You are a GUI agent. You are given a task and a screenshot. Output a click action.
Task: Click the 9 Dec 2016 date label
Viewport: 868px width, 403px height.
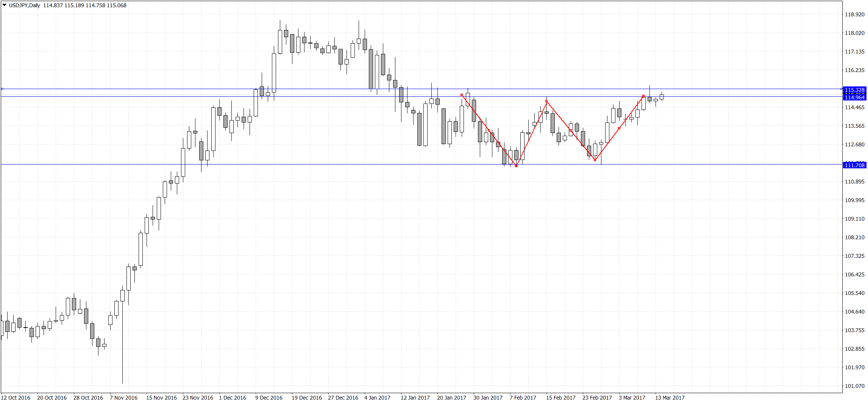269,398
